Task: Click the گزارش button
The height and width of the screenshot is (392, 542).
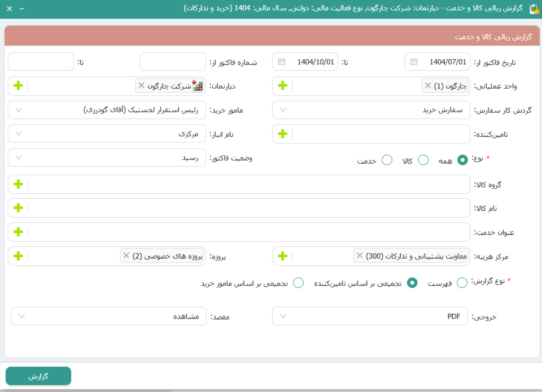Action: point(38,376)
